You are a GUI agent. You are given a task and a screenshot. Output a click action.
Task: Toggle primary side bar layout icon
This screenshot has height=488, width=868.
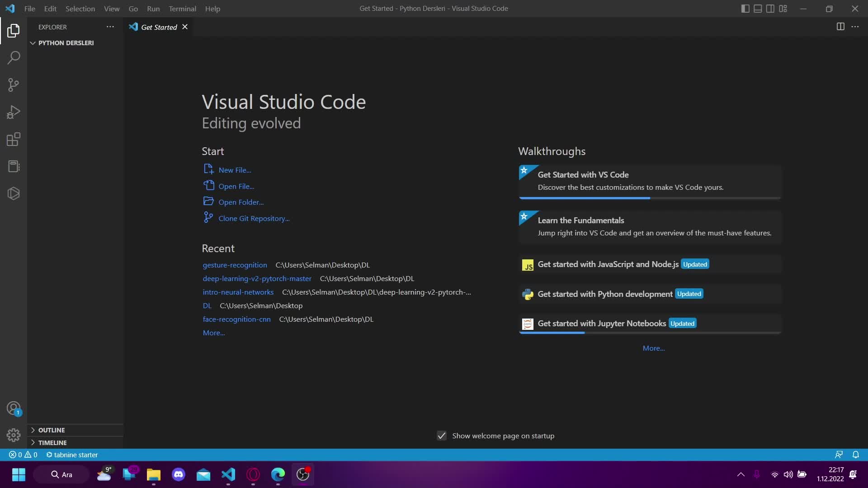pyautogui.click(x=745, y=9)
